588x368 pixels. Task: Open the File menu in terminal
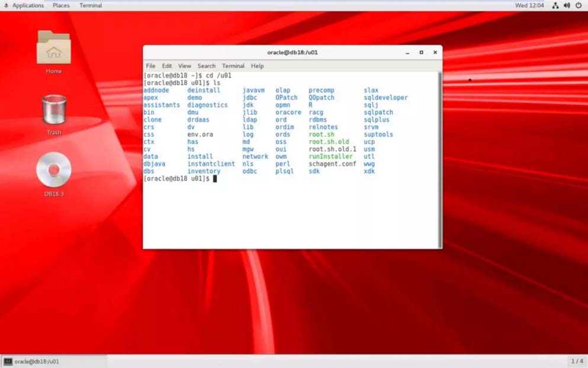point(150,66)
